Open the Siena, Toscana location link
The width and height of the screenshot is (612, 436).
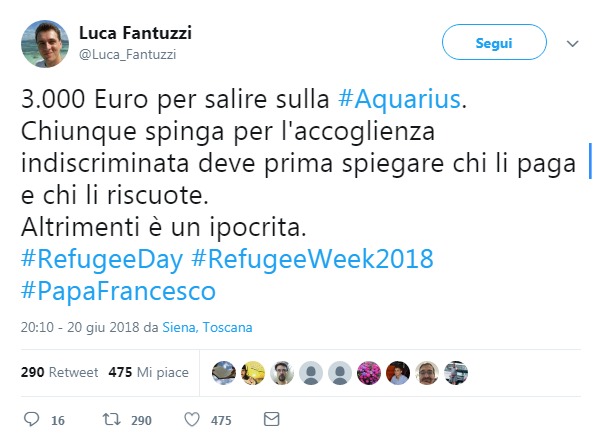pyautogui.click(x=207, y=327)
